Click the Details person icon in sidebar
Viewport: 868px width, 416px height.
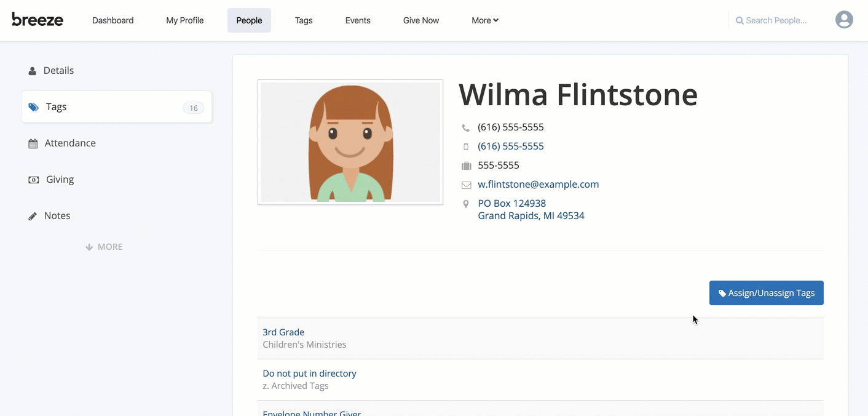click(33, 71)
